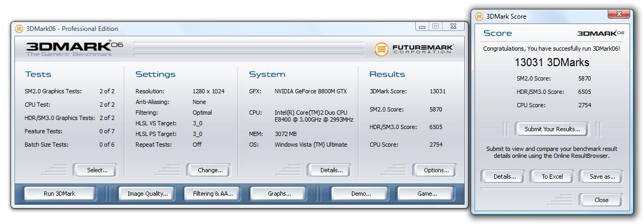Viewport: 644px width, 224px height.
Task: Click the 3DMark Score value 13031 in Results
Action: [438, 91]
